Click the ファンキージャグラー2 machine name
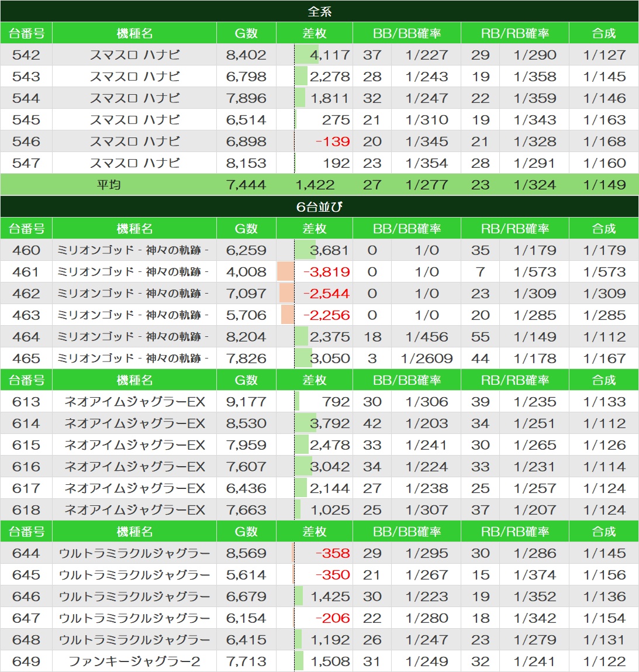This screenshot has height=672, width=639. point(134,661)
